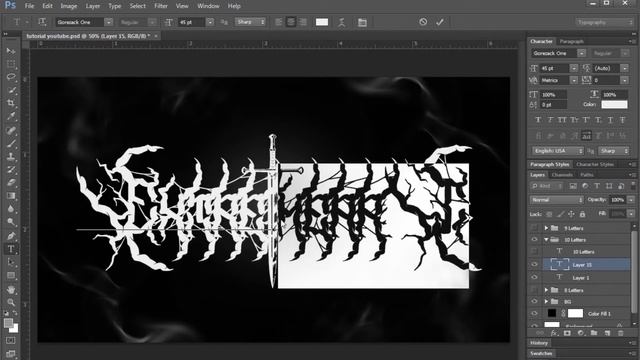Viewport: 640px width, 360px height.
Task: Click the foreground color swatch in toolbar
Action: (8, 323)
